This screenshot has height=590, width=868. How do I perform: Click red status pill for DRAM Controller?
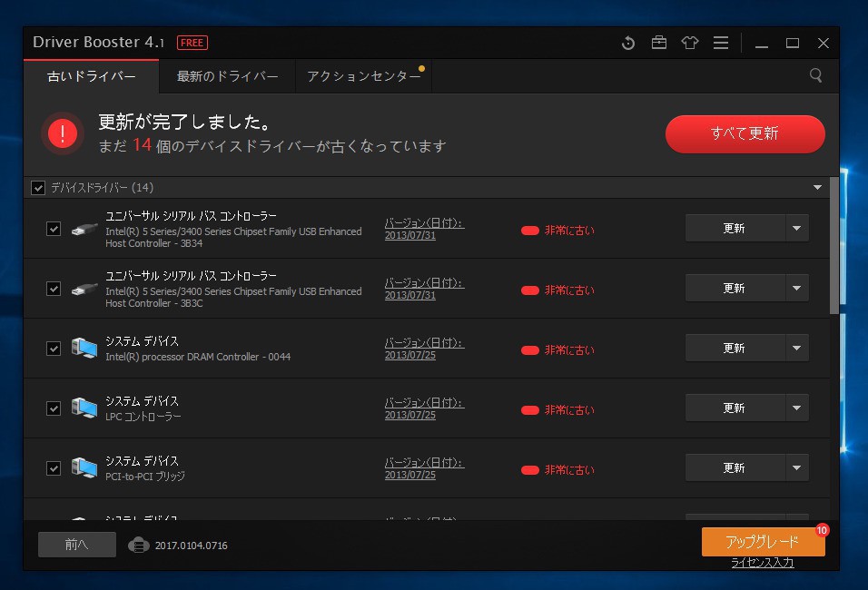[529, 349]
